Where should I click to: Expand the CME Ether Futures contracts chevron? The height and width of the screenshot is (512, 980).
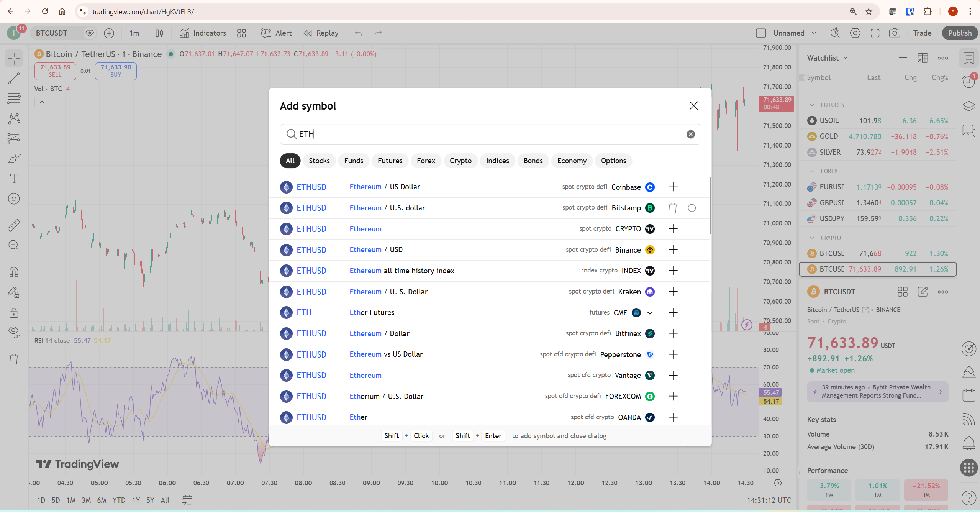pyautogui.click(x=649, y=313)
